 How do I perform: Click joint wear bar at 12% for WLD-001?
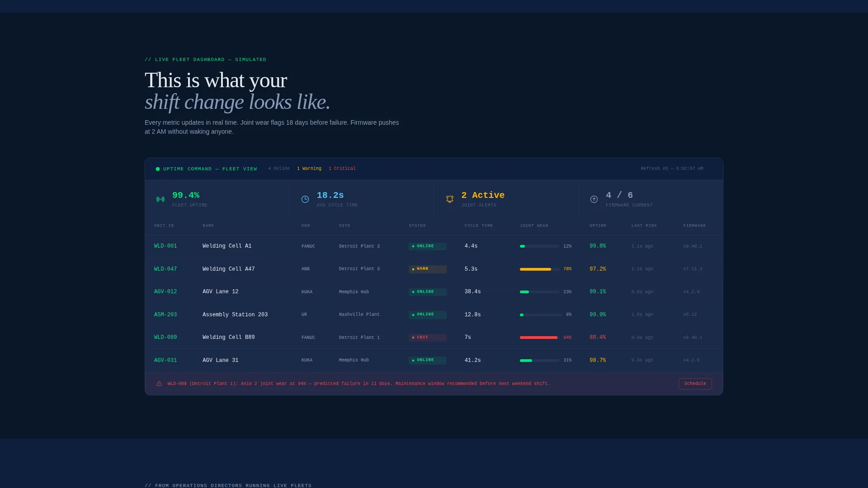(x=539, y=246)
